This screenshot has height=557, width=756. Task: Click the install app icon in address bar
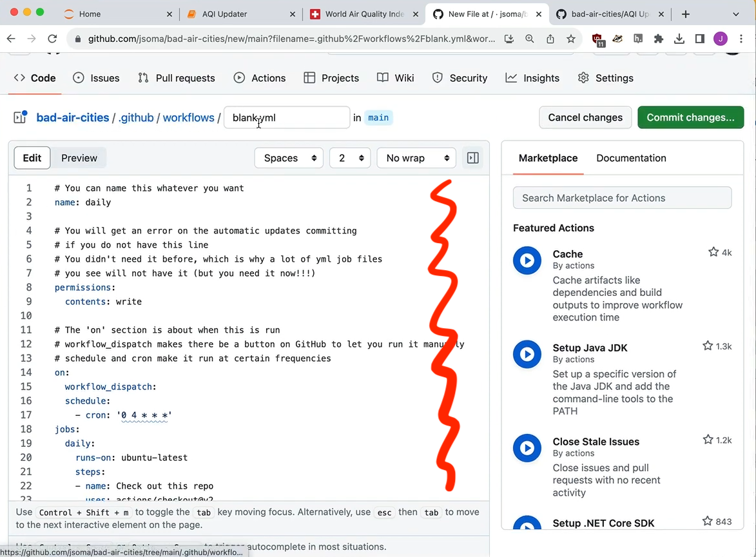509,39
